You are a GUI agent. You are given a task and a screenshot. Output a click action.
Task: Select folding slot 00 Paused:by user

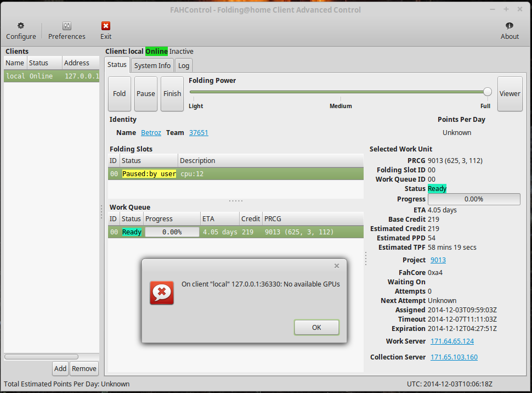(x=236, y=174)
